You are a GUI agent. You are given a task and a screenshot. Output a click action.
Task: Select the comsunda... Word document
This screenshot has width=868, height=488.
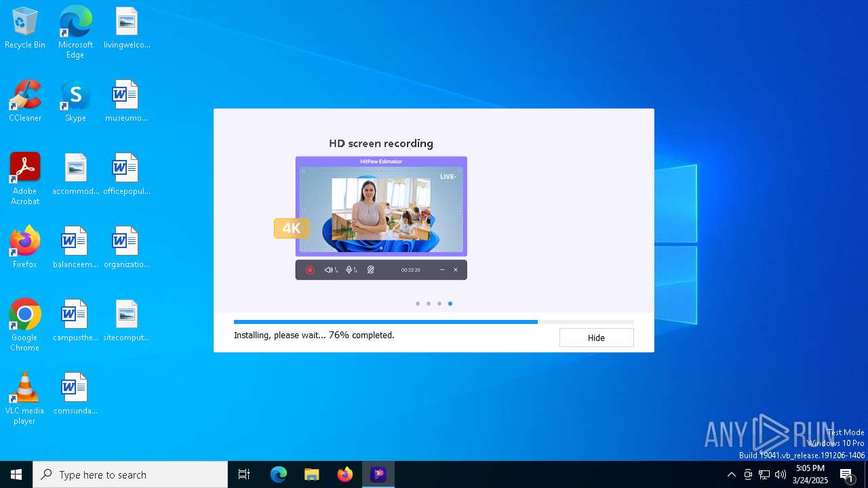[x=75, y=394]
